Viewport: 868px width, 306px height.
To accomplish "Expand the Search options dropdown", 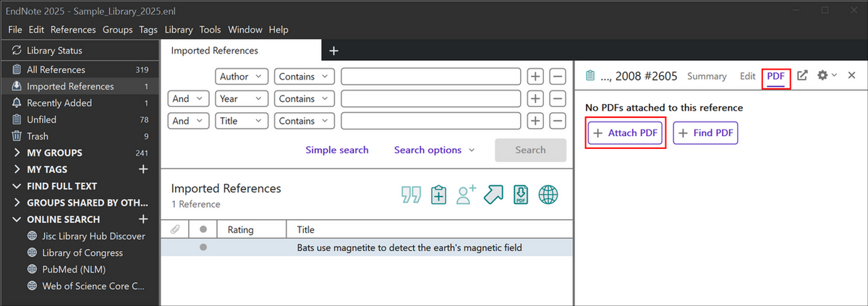I will [x=434, y=150].
